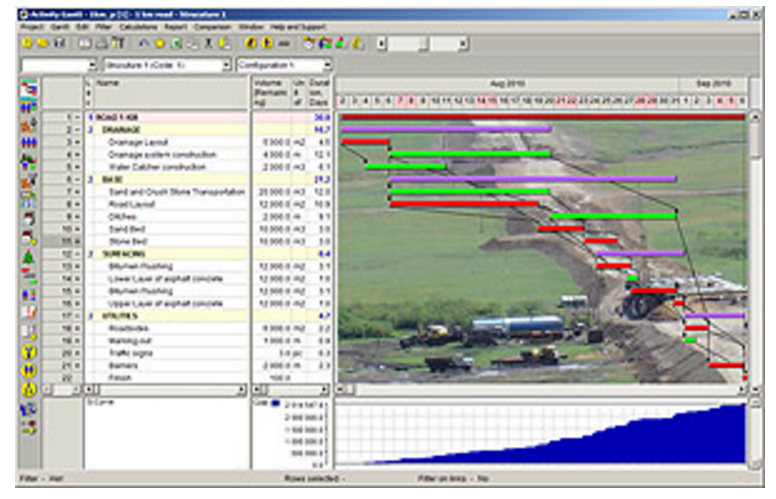Select the Road Layout activity row
776x499 pixels.
tap(208, 204)
